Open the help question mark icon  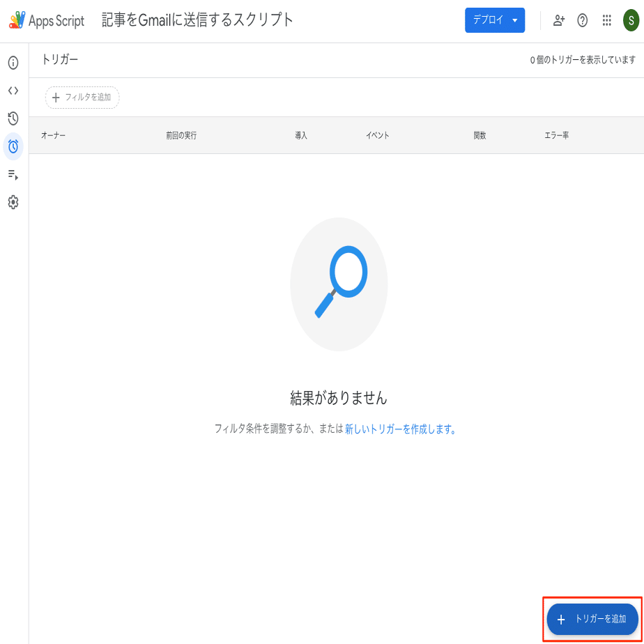pos(583,20)
